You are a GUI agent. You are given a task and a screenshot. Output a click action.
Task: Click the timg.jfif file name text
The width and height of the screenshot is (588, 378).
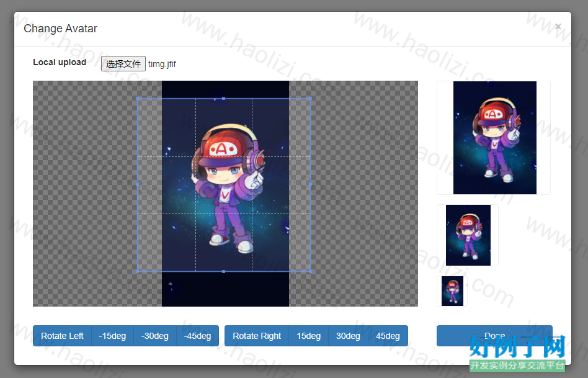pyautogui.click(x=162, y=64)
